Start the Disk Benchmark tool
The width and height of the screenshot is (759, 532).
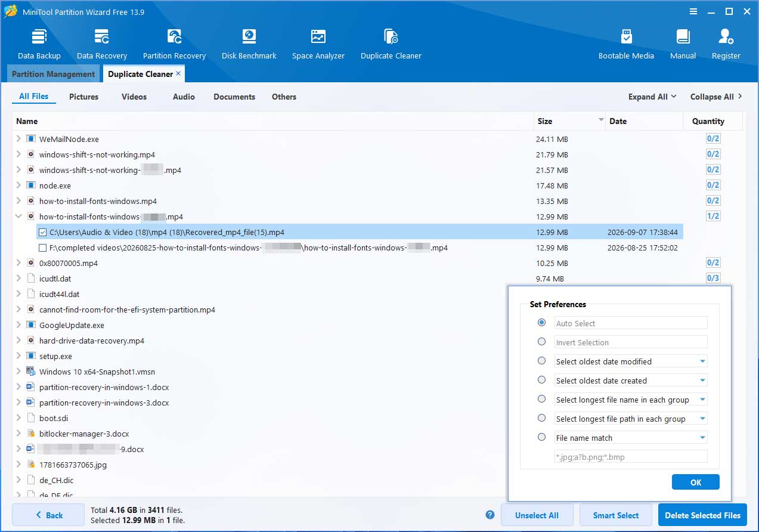point(249,44)
